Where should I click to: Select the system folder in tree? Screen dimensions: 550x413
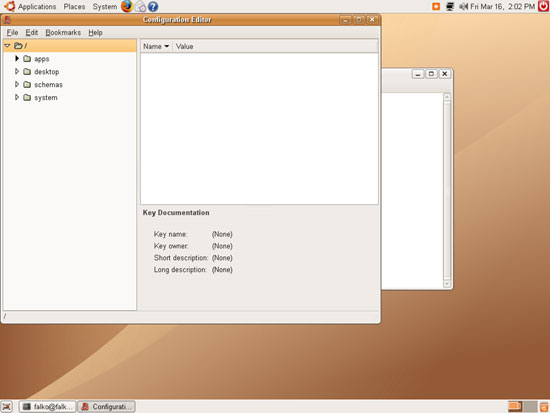pyautogui.click(x=46, y=98)
